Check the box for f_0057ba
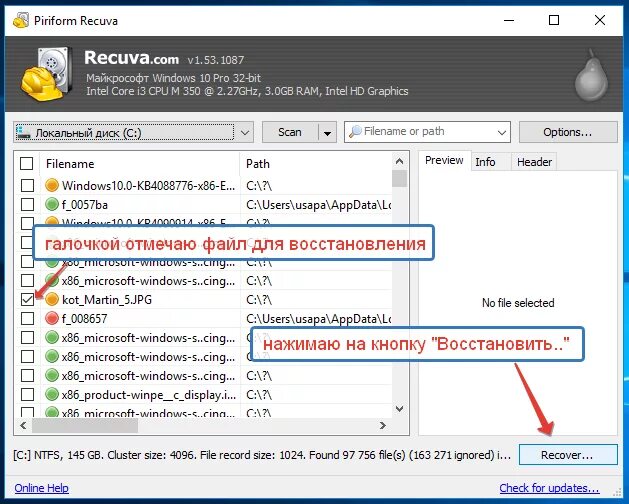Screen dimensions: 629x504 point(27,205)
